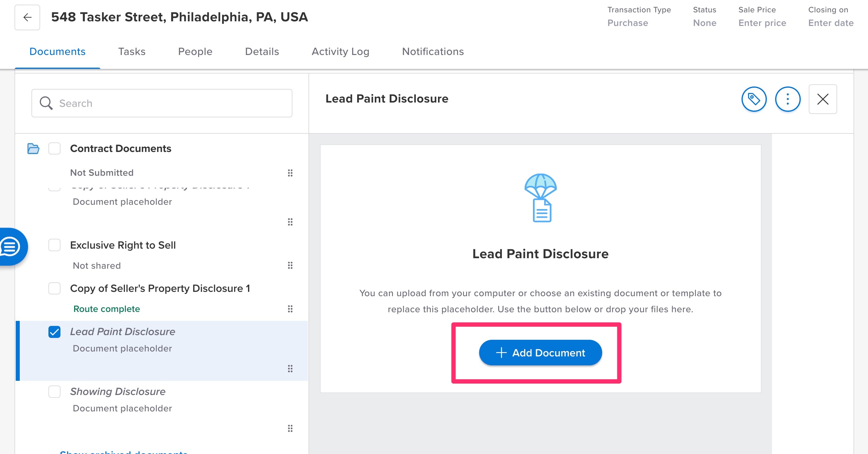This screenshot has width=868, height=454.
Task: Check the Contract Documents checkbox
Action: click(54, 149)
